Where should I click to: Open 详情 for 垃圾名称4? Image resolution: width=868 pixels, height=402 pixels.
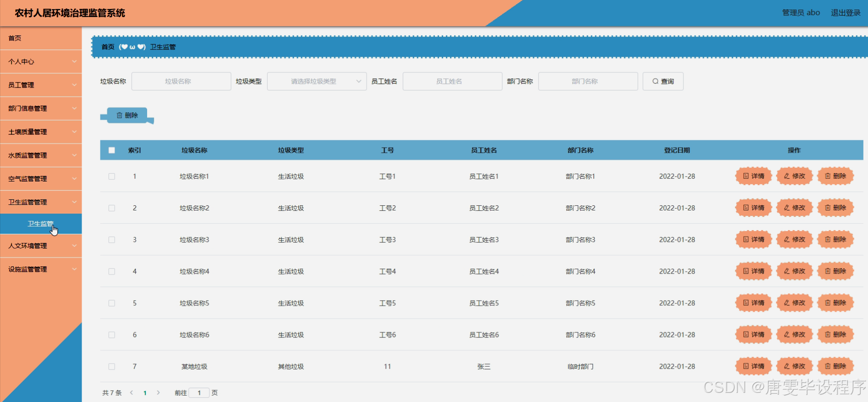coord(753,271)
